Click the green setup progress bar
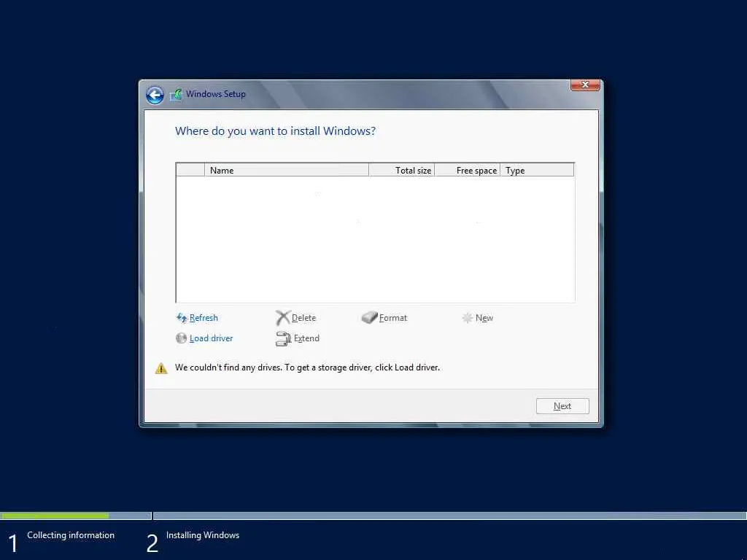Image resolution: width=747 pixels, height=560 pixels. point(54,516)
